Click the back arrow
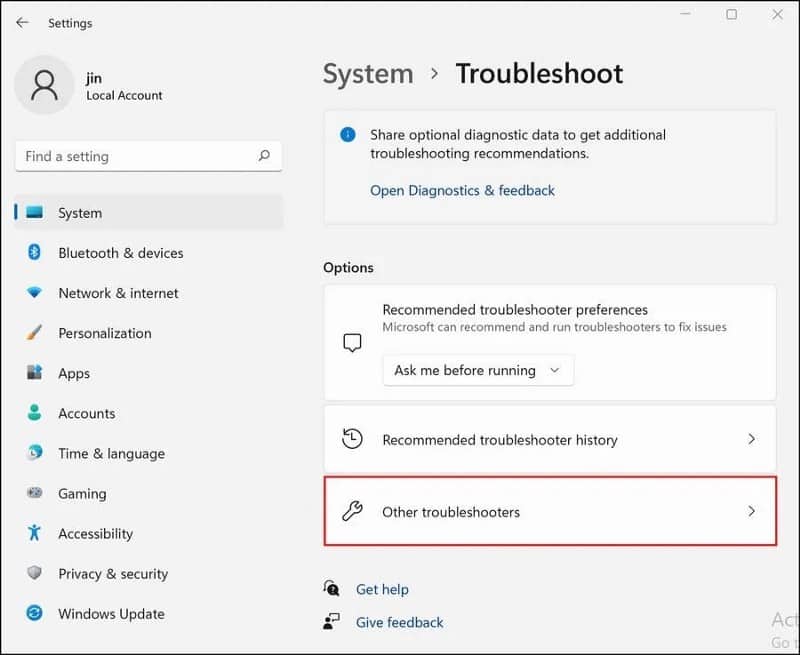Viewport: 800px width, 655px height. click(x=21, y=22)
